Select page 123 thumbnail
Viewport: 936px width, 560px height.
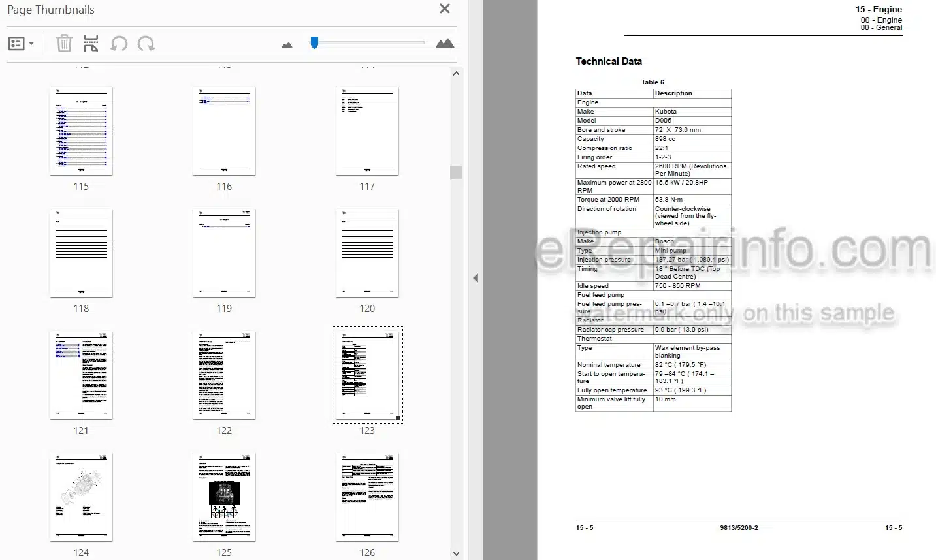(x=367, y=375)
